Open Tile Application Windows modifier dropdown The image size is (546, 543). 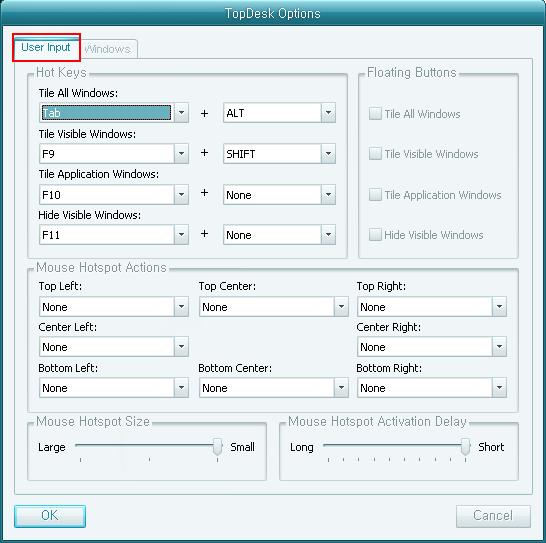pyautogui.click(x=279, y=194)
